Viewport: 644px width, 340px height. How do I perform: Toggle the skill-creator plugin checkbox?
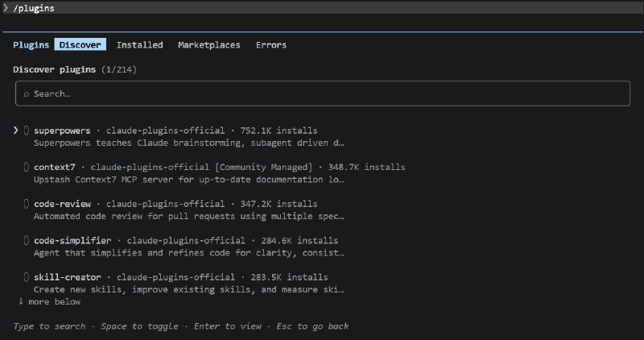pyautogui.click(x=27, y=277)
